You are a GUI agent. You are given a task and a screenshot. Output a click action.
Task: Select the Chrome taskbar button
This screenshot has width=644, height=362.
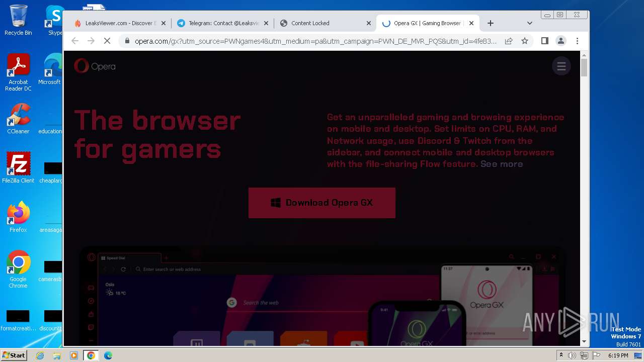point(91,355)
